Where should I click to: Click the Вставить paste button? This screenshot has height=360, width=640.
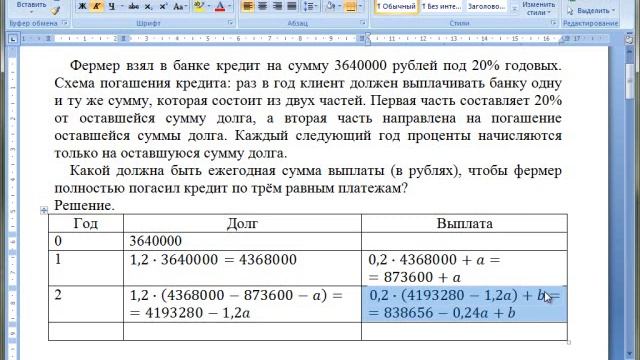31,6
